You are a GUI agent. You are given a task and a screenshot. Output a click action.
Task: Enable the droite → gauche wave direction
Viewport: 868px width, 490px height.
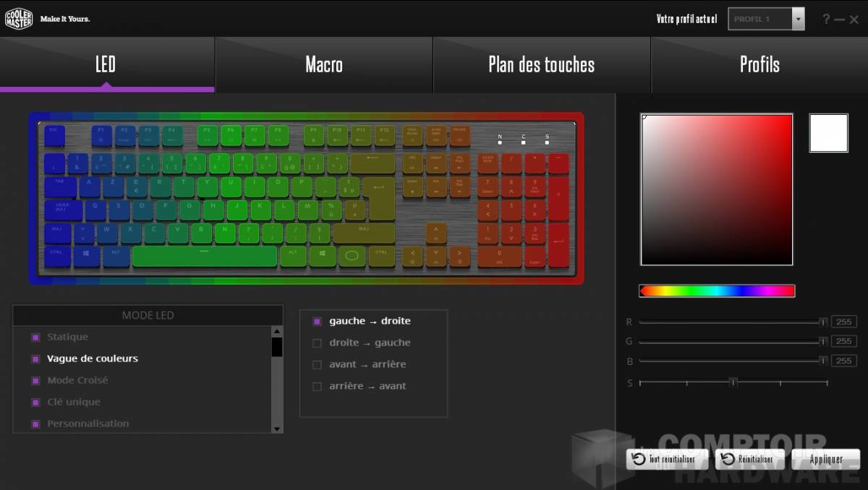click(x=316, y=343)
